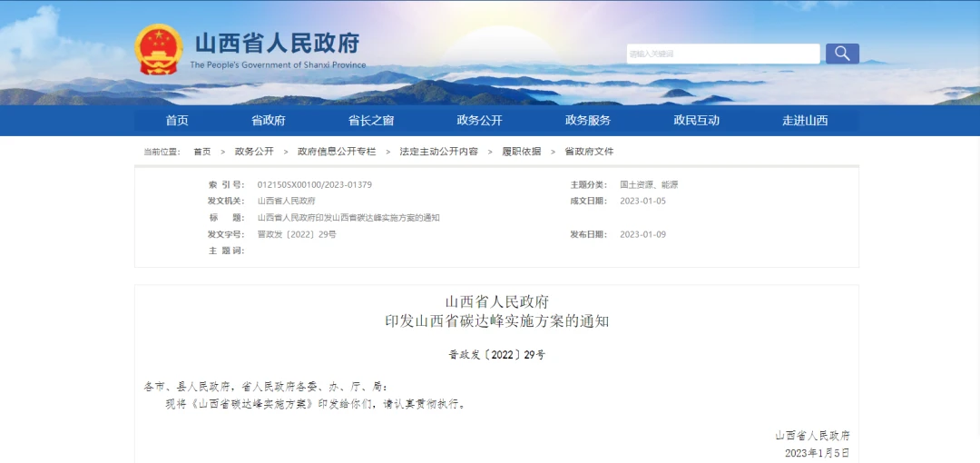Viewport: 980px width, 463px height.
Task: Click 首页 in the breadcrumb trail
Action: click(x=201, y=152)
